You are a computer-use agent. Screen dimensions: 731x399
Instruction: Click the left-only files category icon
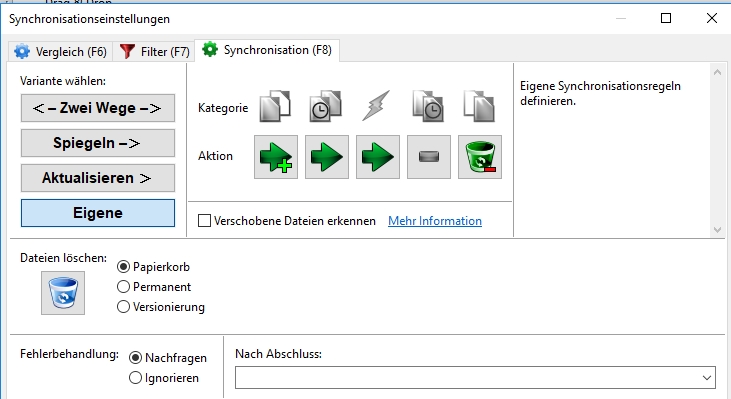coord(275,106)
